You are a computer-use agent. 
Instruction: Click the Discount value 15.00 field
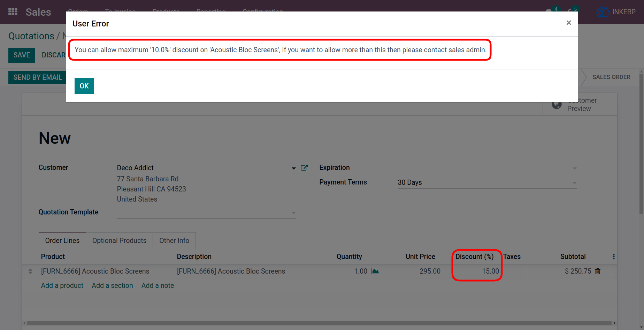click(477, 271)
